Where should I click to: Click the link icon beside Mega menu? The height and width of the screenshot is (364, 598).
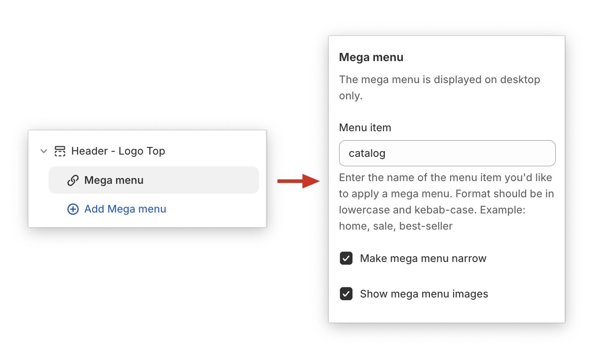pyautogui.click(x=73, y=181)
